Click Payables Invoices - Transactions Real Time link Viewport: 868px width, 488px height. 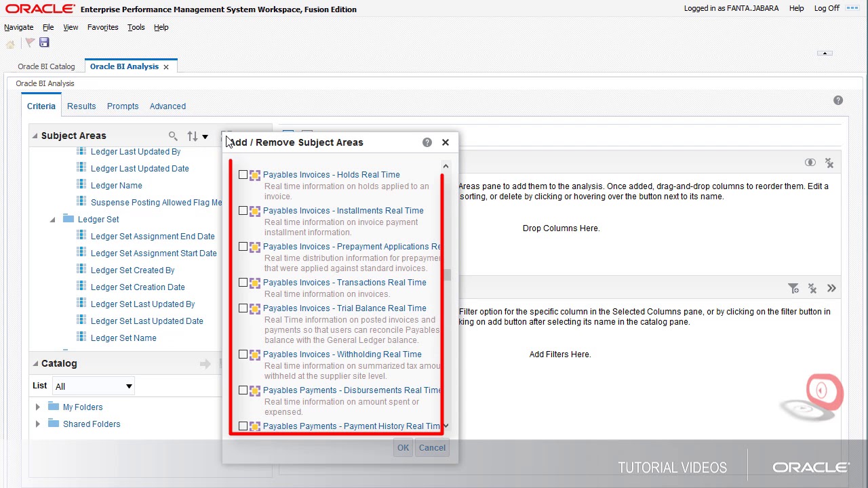(x=344, y=283)
